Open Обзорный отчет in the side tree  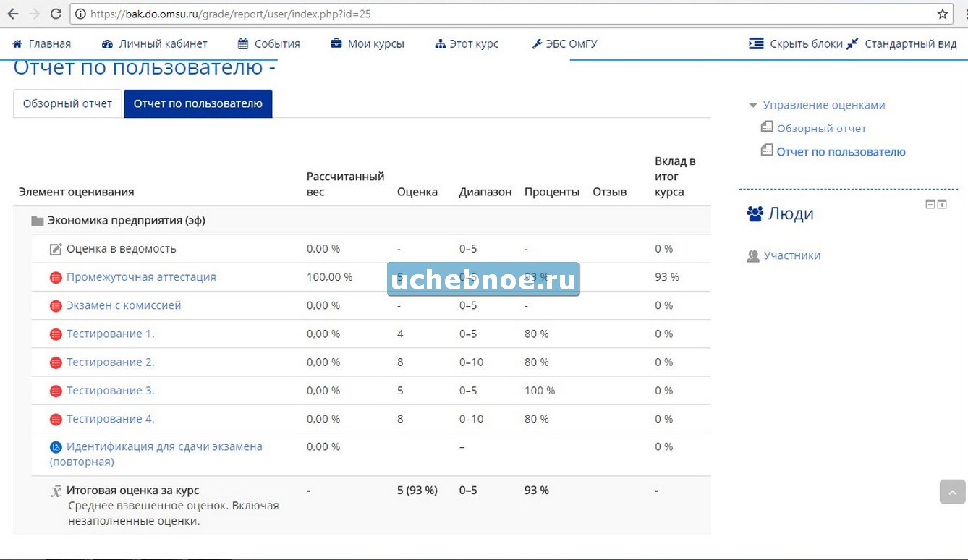pyautogui.click(x=821, y=128)
